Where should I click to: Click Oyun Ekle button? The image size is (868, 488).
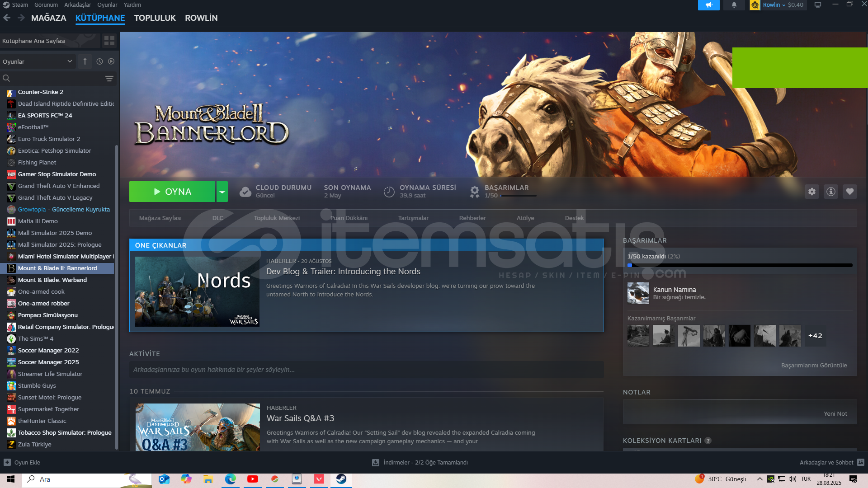click(22, 462)
